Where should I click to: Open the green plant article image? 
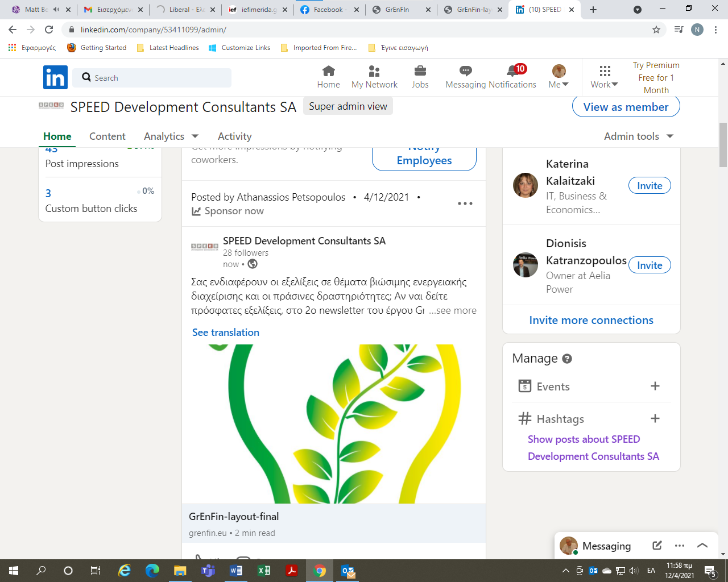pyautogui.click(x=334, y=424)
